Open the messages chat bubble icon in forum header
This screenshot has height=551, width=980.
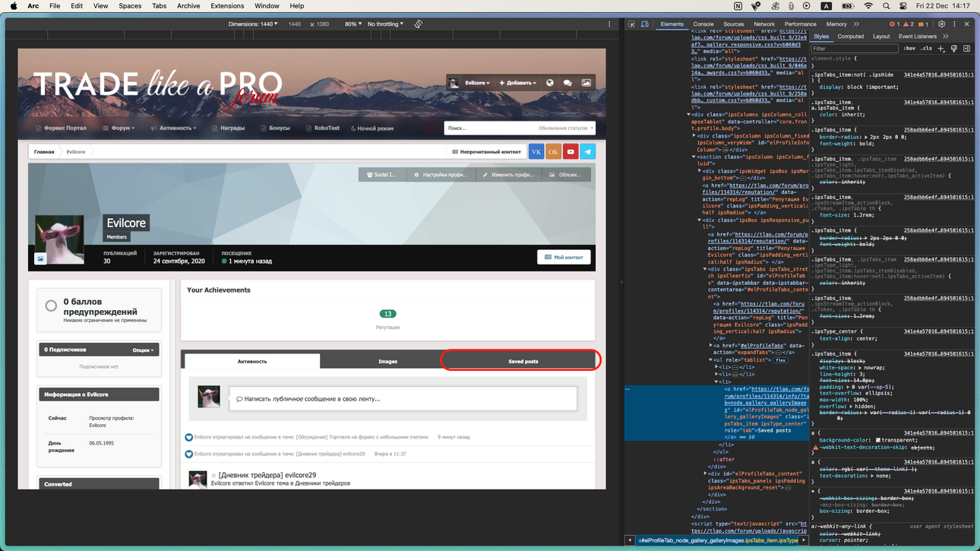567,83
